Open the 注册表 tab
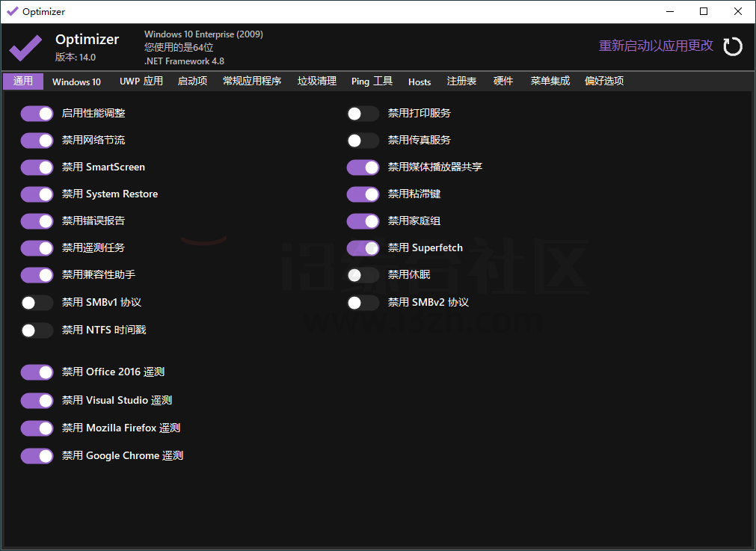 461,81
